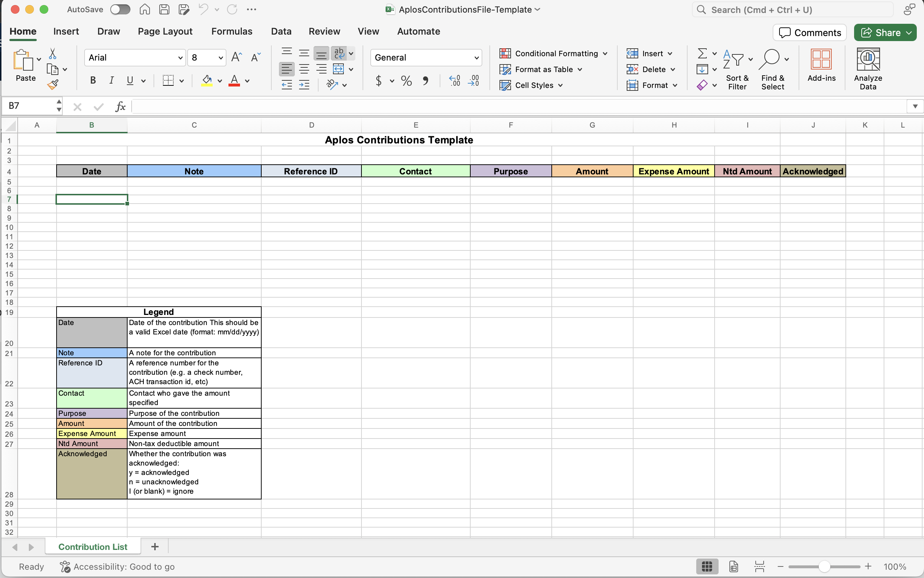Click the Save icon in title bar
Image resolution: width=924 pixels, height=578 pixels.
pos(164,9)
